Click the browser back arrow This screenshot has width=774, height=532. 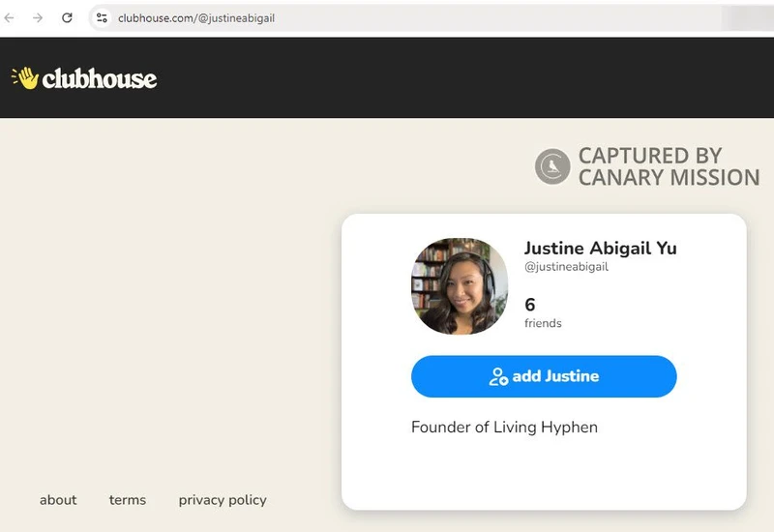(10, 18)
